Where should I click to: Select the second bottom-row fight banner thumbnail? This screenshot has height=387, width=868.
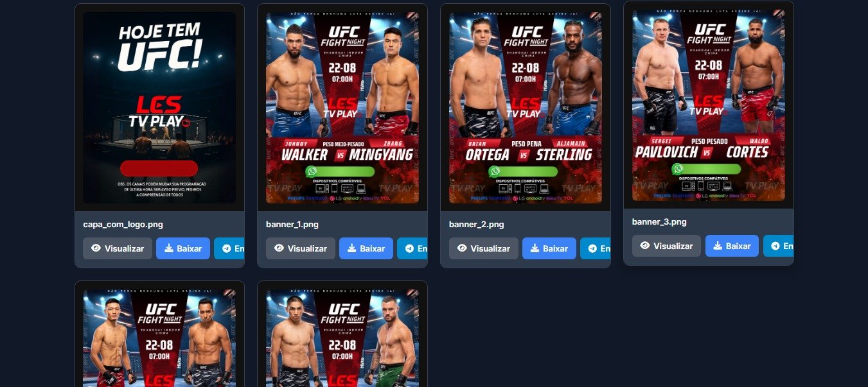(x=342, y=338)
